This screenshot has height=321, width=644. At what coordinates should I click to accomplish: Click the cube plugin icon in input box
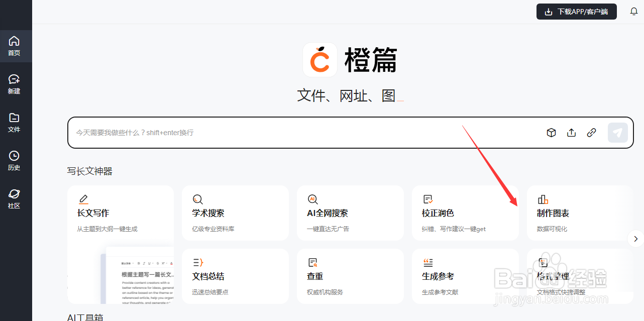pyautogui.click(x=551, y=133)
